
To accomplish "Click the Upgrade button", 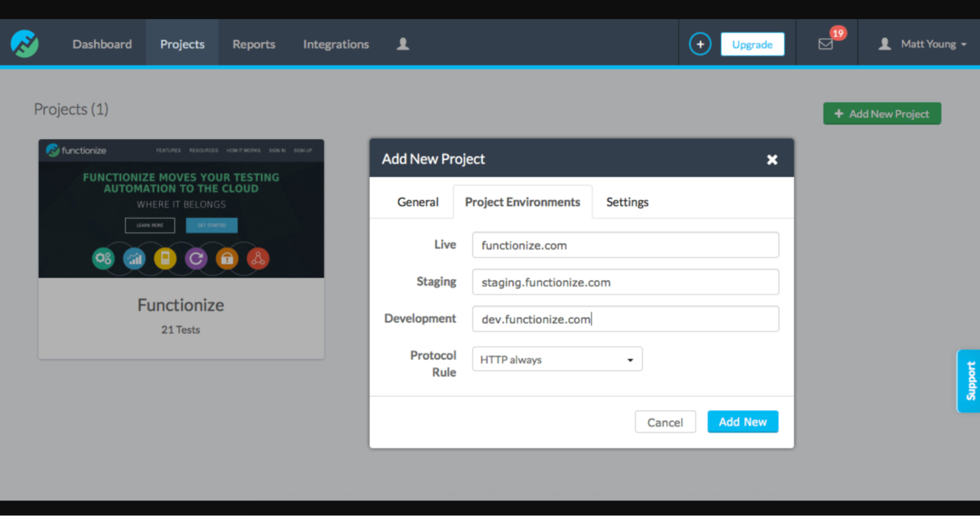I will (x=752, y=44).
